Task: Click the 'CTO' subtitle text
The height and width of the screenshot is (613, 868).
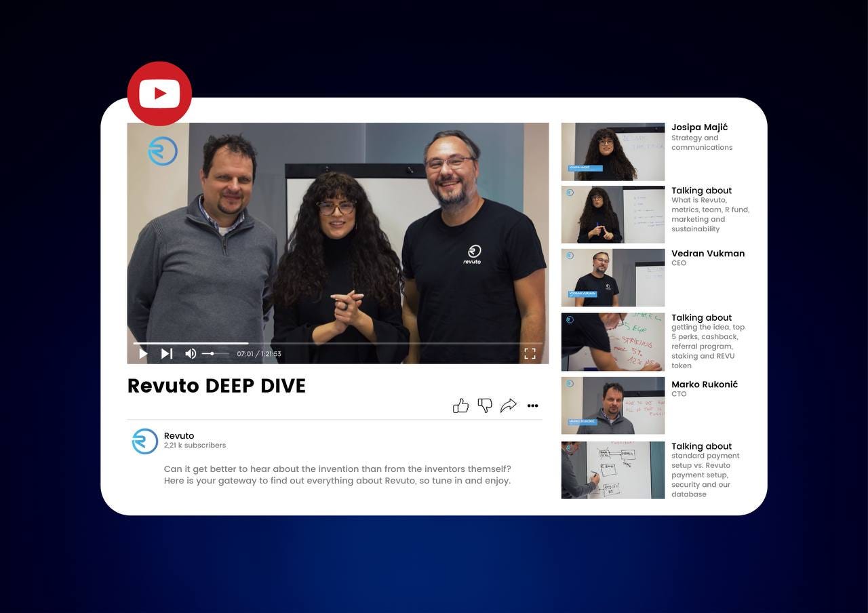Action: pos(679,394)
